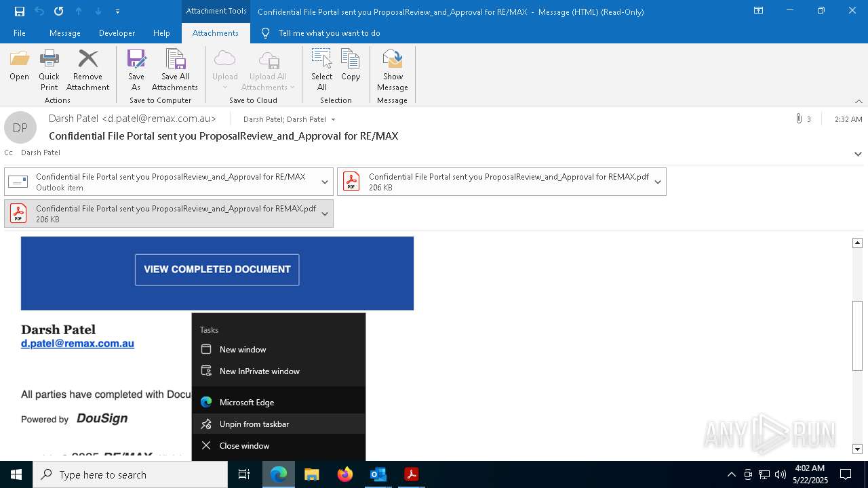Open the notification center icon
The width and height of the screenshot is (868, 488).
(846, 474)
